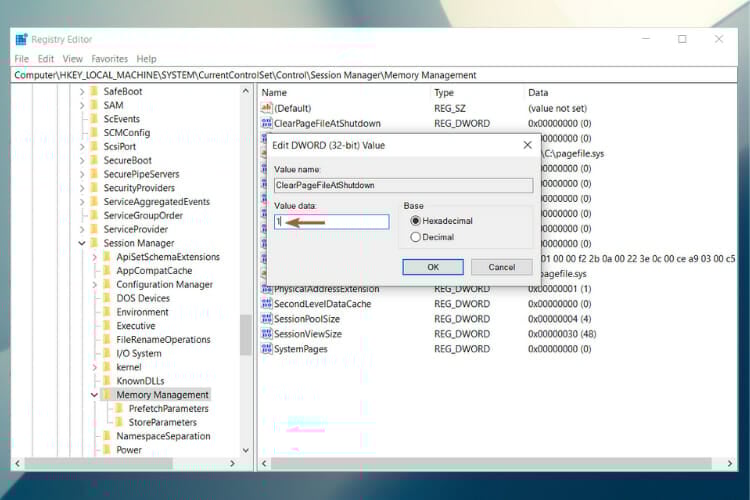Viewport: 750px width, 500px height.
Task: Click the SystemPages DWORD value icon
Action: pyautogui.click(x=266, y=349)
